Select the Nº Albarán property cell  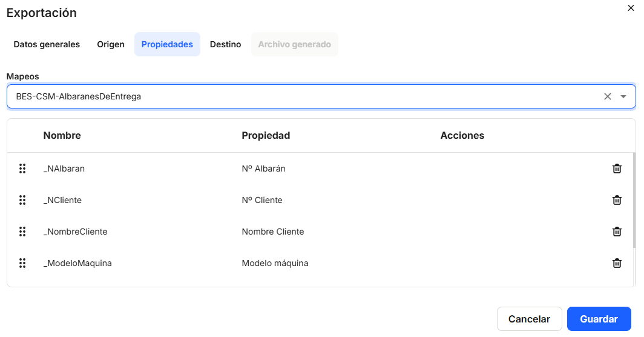coord(263,168)
